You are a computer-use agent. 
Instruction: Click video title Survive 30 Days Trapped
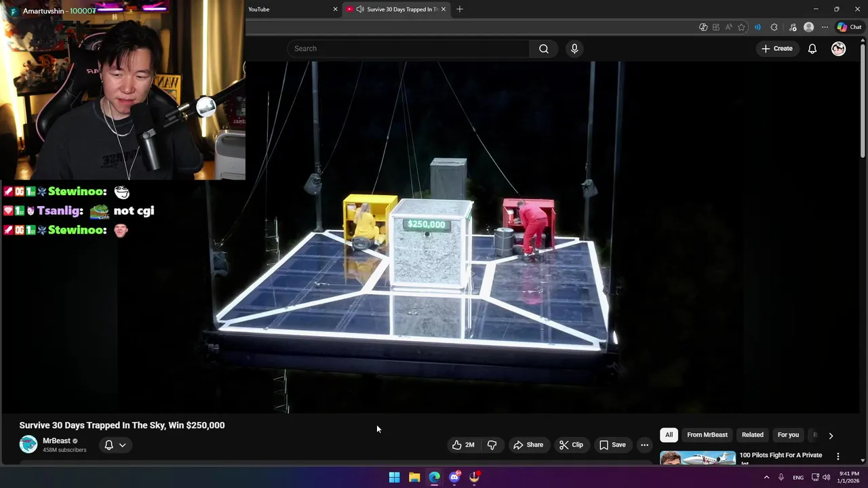[122, 425]
